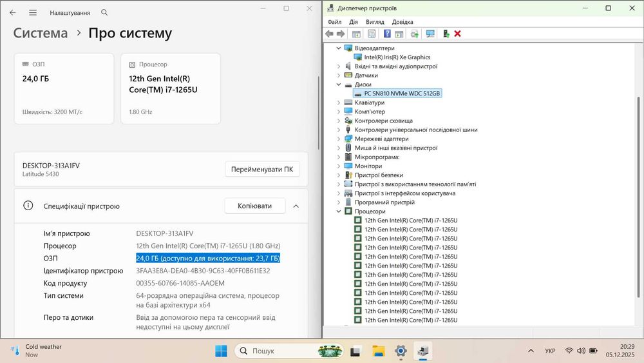Viewport: 644px width, 363px height.
Task: Collapse the Відеоадаптери tree node
Action: coord(339,48)
